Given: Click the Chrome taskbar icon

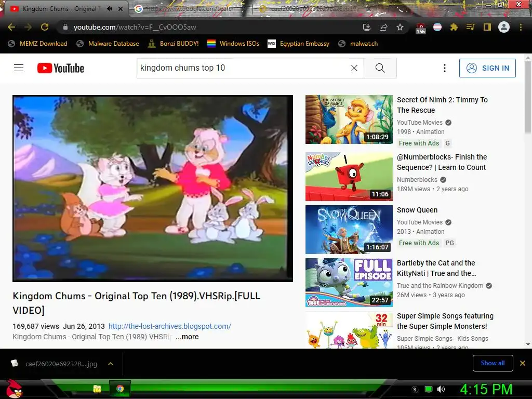Looking at the screenshot, I should coord(120,389).
